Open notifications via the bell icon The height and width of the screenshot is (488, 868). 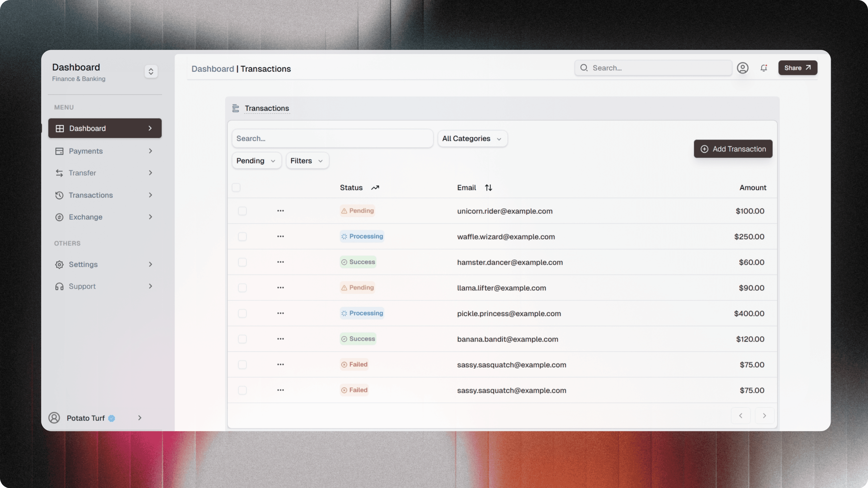tap(764, 68)
